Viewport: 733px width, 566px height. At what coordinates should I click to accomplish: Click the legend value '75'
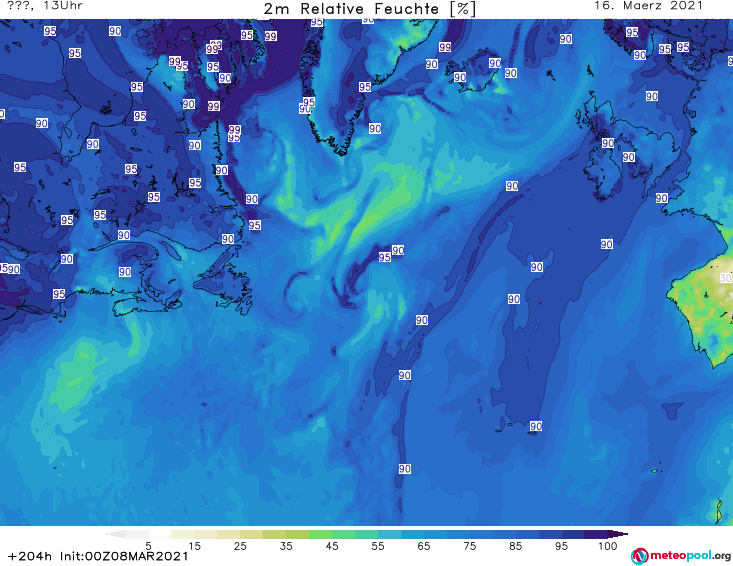point(470,546)
